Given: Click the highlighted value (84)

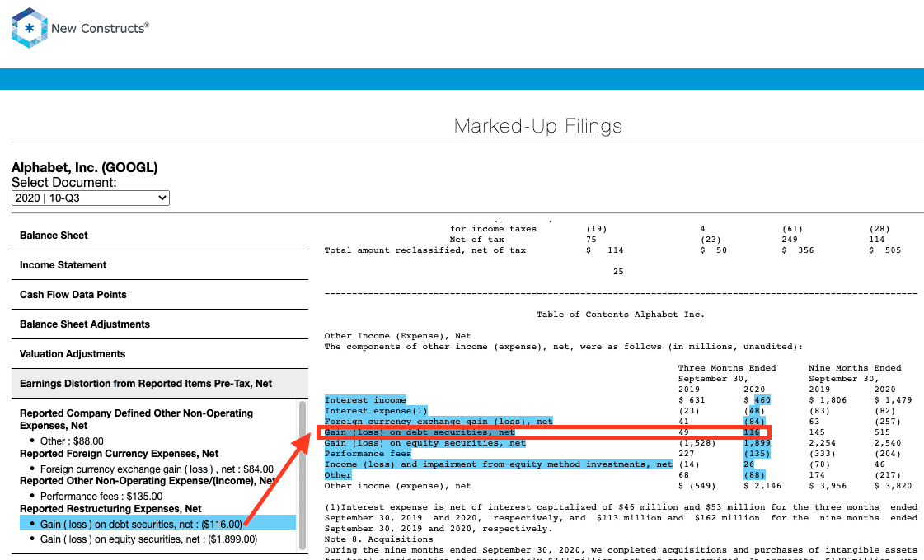Looking at the screenshot, I should click(754, 421).
